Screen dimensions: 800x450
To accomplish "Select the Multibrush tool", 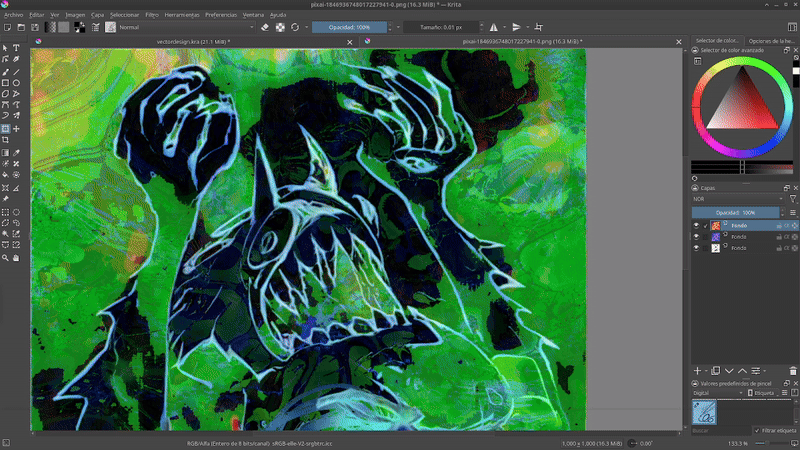I will coord(16,116).
